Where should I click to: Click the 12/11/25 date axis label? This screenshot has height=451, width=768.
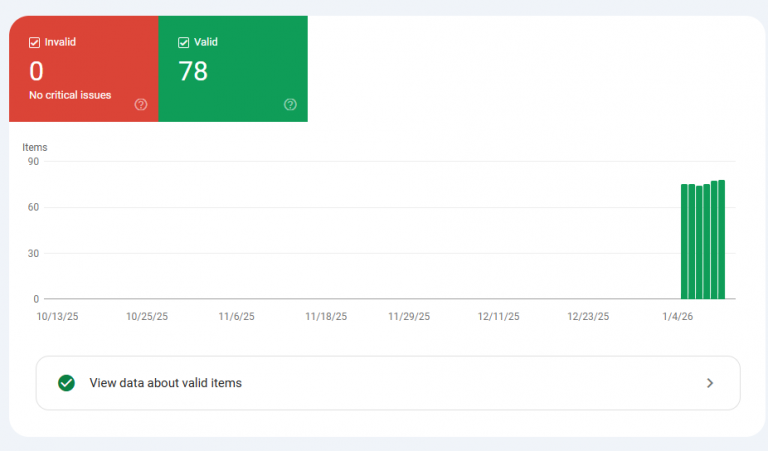point(499,316)
